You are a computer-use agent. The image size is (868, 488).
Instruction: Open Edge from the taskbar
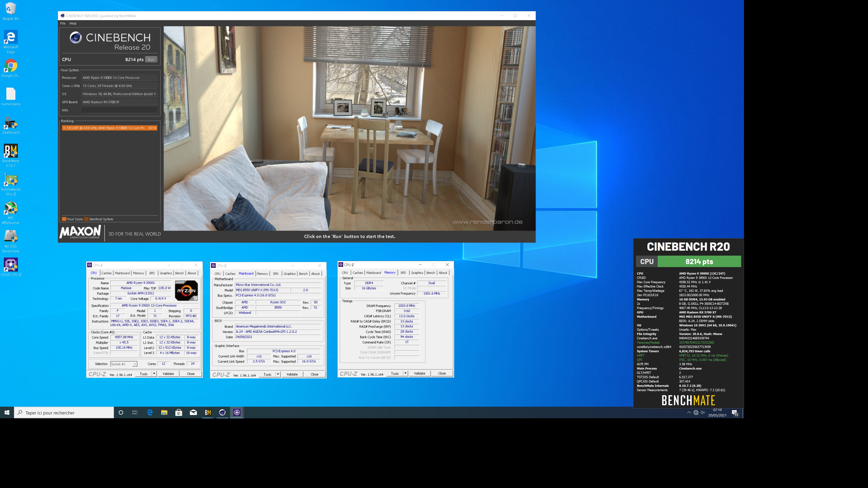click(x=150, y=412)
